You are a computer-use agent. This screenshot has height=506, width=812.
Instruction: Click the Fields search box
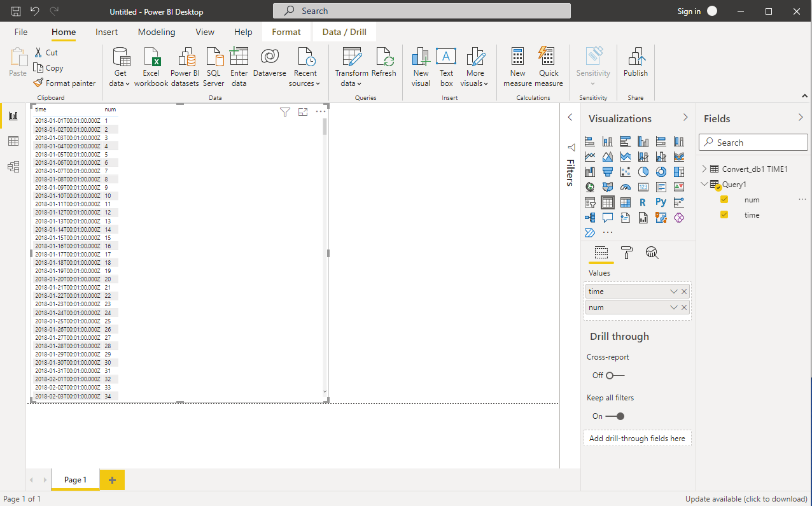(753, 143)
